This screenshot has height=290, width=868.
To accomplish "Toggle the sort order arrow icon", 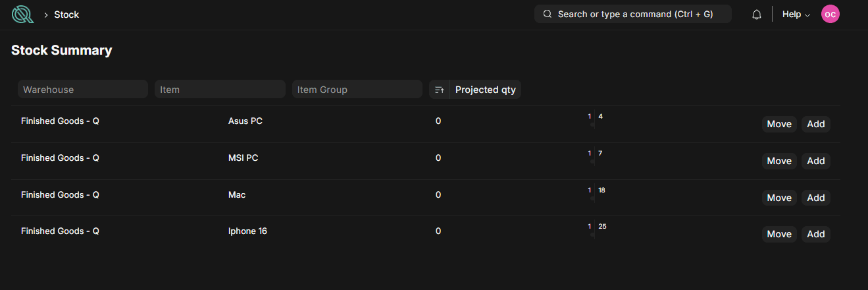I will click(440, 90).
